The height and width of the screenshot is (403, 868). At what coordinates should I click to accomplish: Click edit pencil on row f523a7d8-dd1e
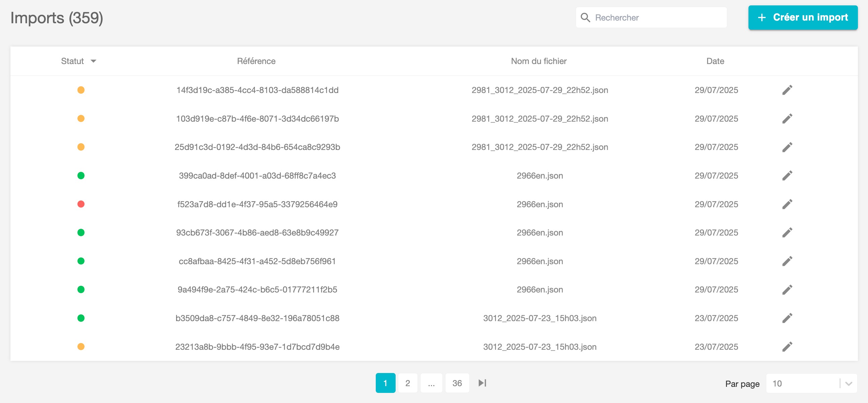(787, 205)
